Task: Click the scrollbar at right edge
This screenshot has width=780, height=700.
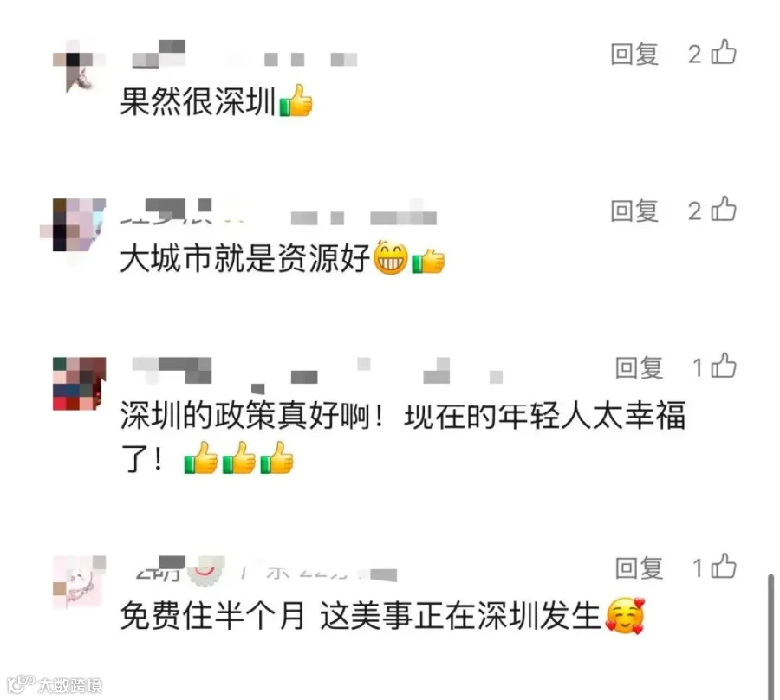Action: 770,637
